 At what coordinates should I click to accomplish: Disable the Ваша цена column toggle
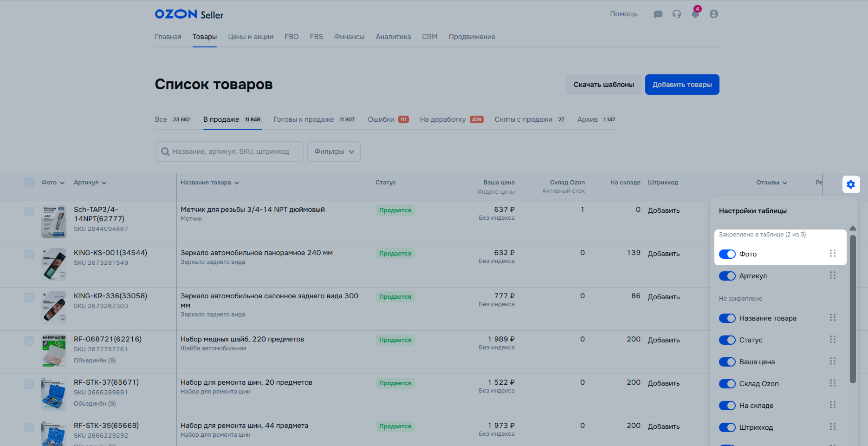[727, 362]
